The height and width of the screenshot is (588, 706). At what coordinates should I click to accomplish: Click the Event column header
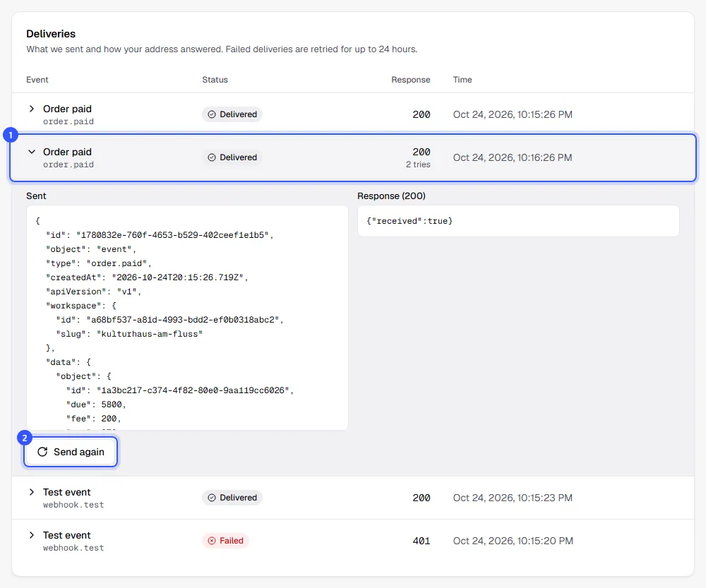coord(37,80)
